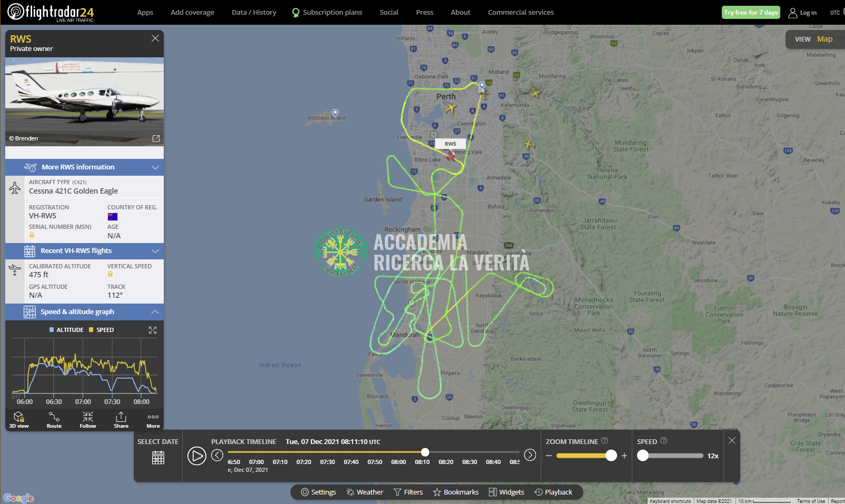This screenshot has width=845, height=504.
Task: Click the Route icon in aircraft panel
Action: click(54, 420)
